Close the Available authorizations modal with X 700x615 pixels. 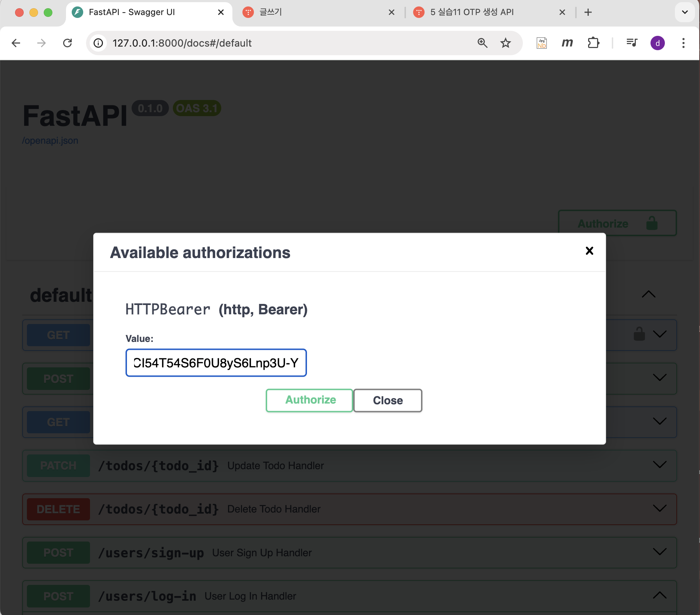tap(589, 251)
